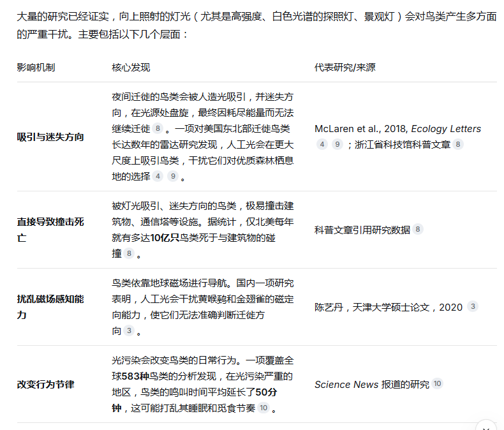Click the '影响机制' column header
The height and width of the screenshot is (430, 504).
(36, 67)
